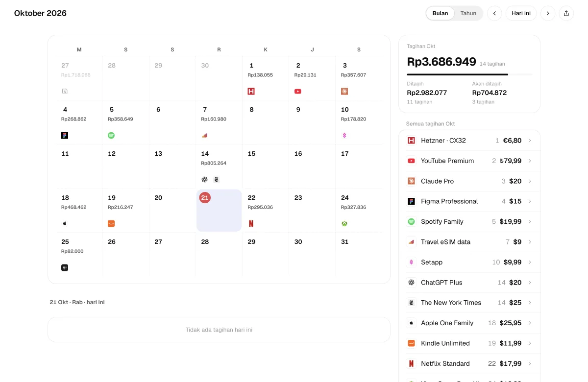Click ChatGPT Plus logo in list
This screenshot has height=382, width=588.
[x=412, y=283]
